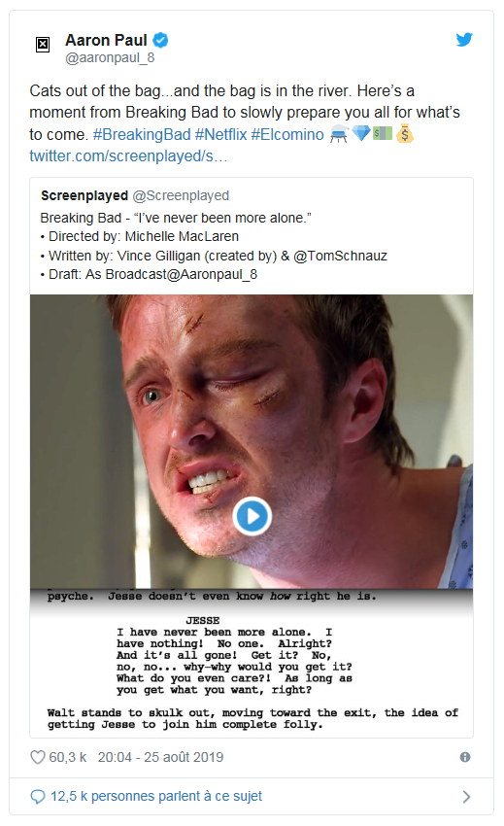Like the tweet with heart icon

pos(38,757)
